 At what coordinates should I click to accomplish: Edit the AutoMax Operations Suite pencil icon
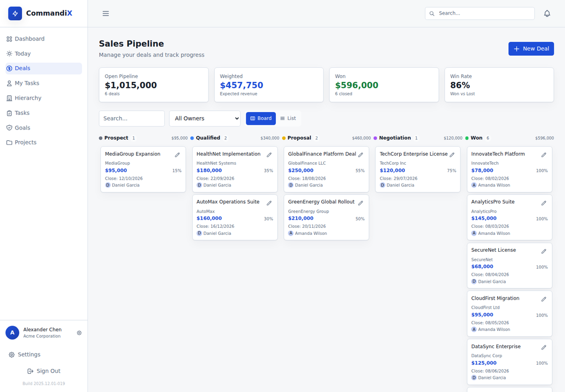tap(269, 203)
